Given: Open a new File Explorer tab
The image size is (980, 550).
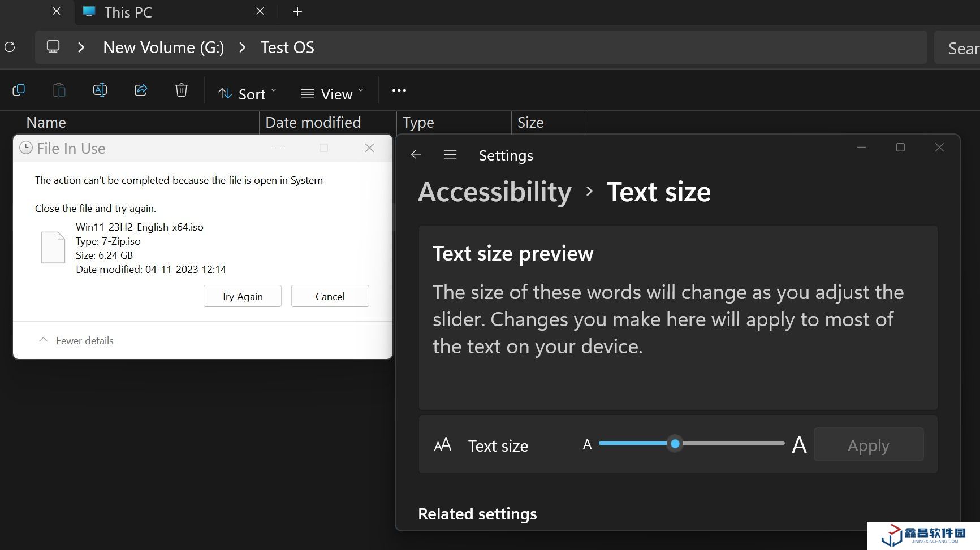Looking at the screenshot, I should pos(297,12).
